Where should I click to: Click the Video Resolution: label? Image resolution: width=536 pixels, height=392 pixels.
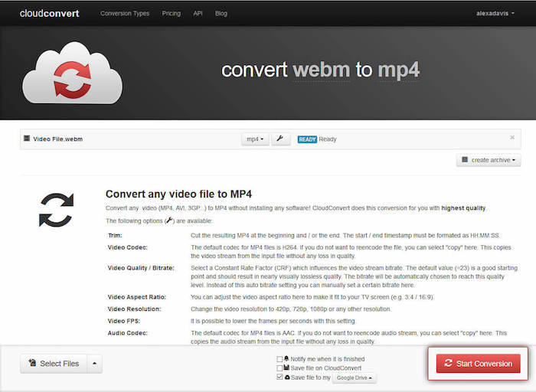(x=134, y=309)
